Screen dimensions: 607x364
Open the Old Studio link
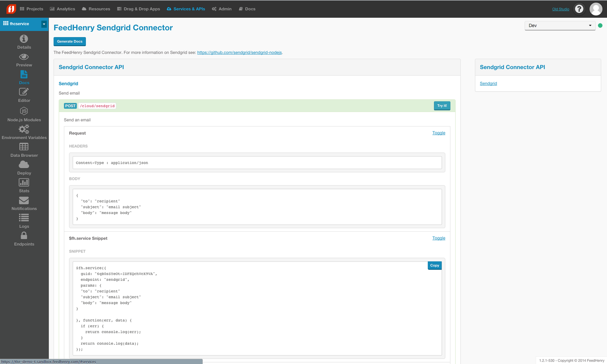pos(560,9)
